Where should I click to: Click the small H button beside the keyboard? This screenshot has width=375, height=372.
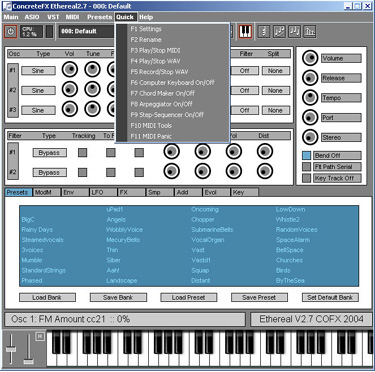click(40, 336)
